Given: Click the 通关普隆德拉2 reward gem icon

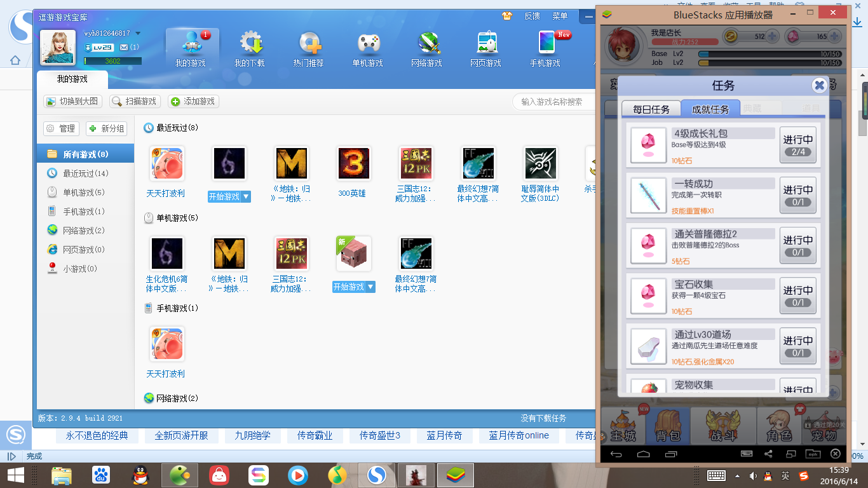Looking at the screenshot, I should click(648, 246).
